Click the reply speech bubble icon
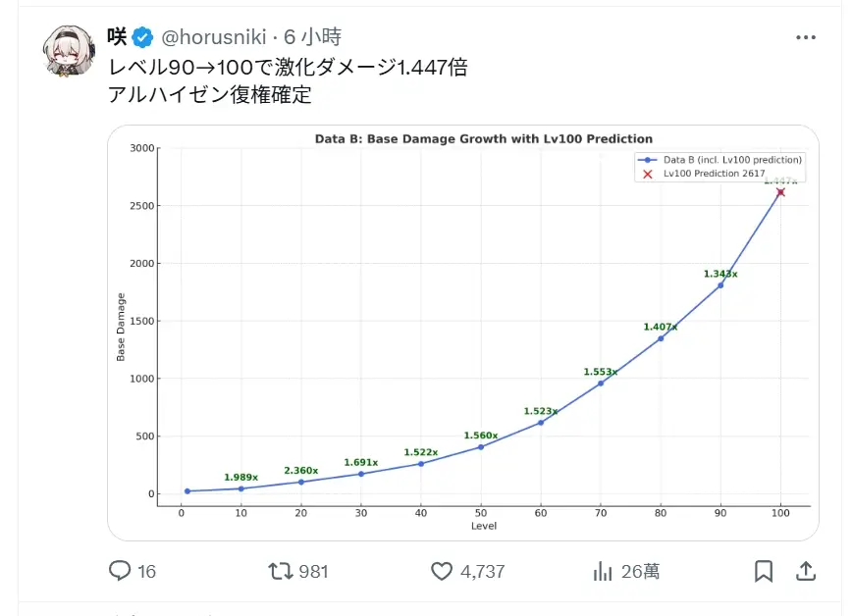852x616 pixels. coord(120,571)
